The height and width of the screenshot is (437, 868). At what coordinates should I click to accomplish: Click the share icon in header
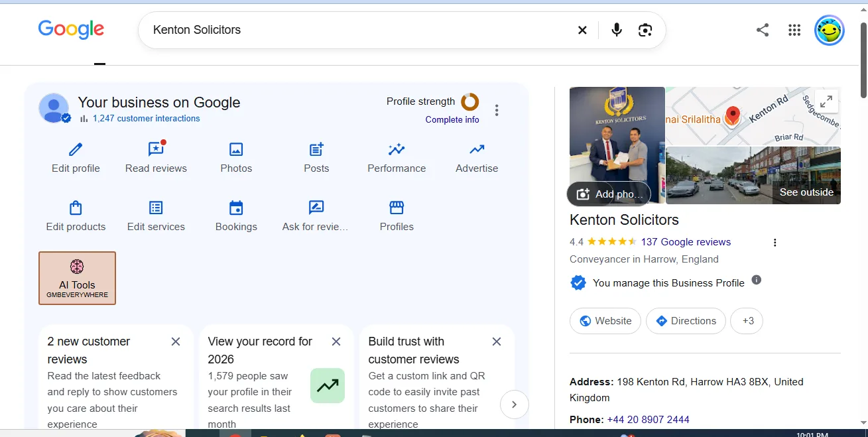tap(763, 30)
